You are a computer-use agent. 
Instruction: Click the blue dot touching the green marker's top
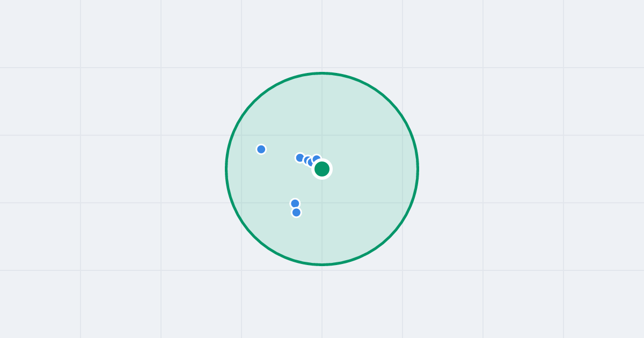click(x=317, y=158)
